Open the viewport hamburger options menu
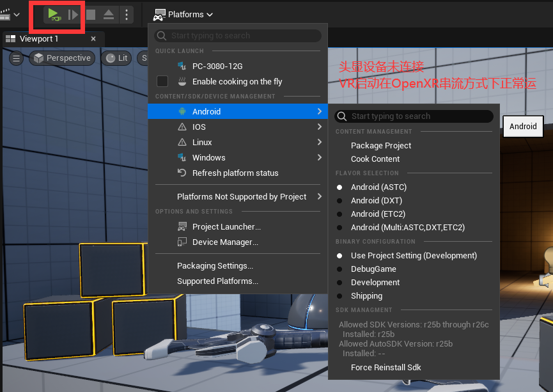The width and height of the screenshot is (553, 392). coord(16,58)
